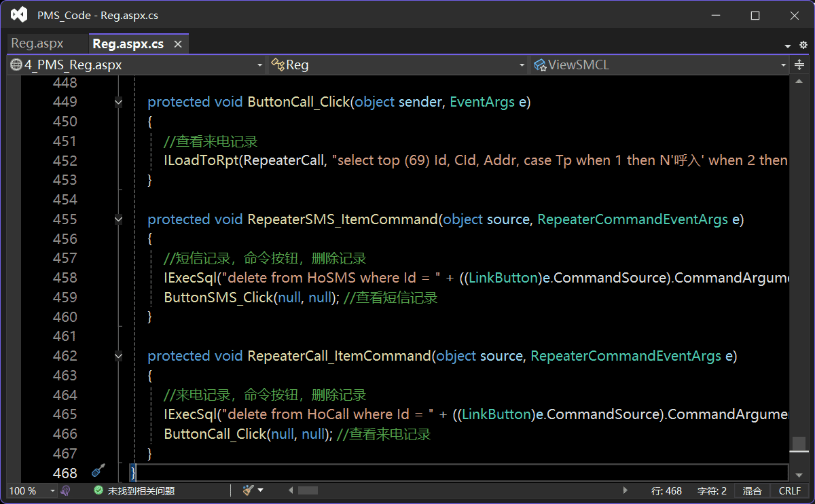Click the IntelliCode health indicator icon
This screenshot has width=815, height=504.
point(66,490)
